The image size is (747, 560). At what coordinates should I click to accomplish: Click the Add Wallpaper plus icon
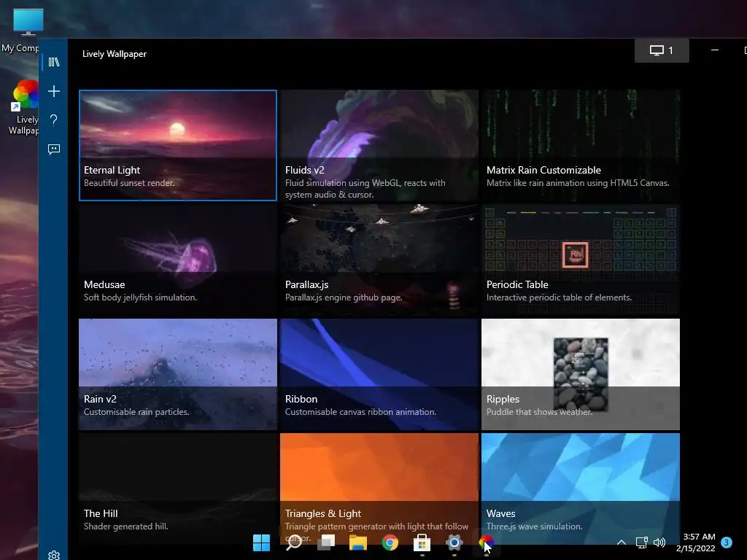(54, 91)
